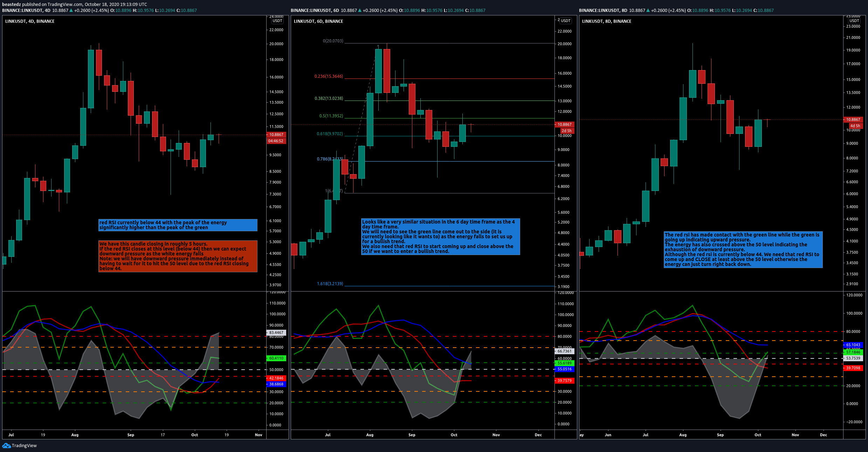This screenshot has width=868, height=452.
Task: Click the 4d 5h countdown label
Action: click(855, 126)
